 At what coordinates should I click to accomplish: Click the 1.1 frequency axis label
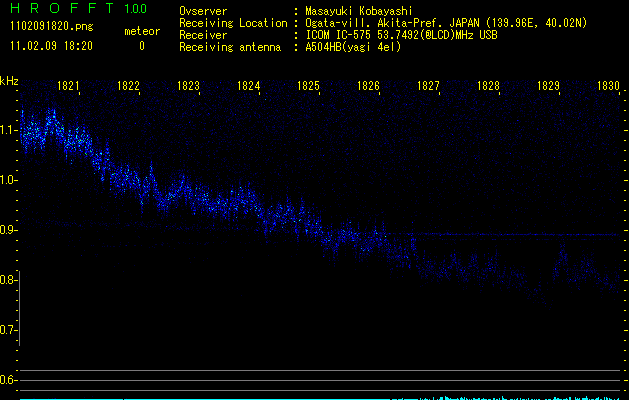click(8, 130)
